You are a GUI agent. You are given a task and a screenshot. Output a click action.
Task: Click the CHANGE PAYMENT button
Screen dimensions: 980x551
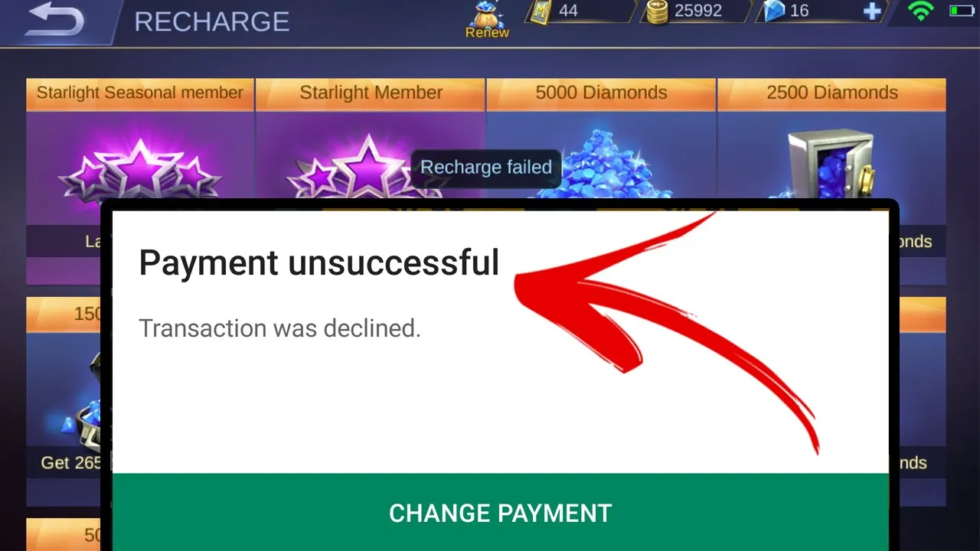point(501,512)
